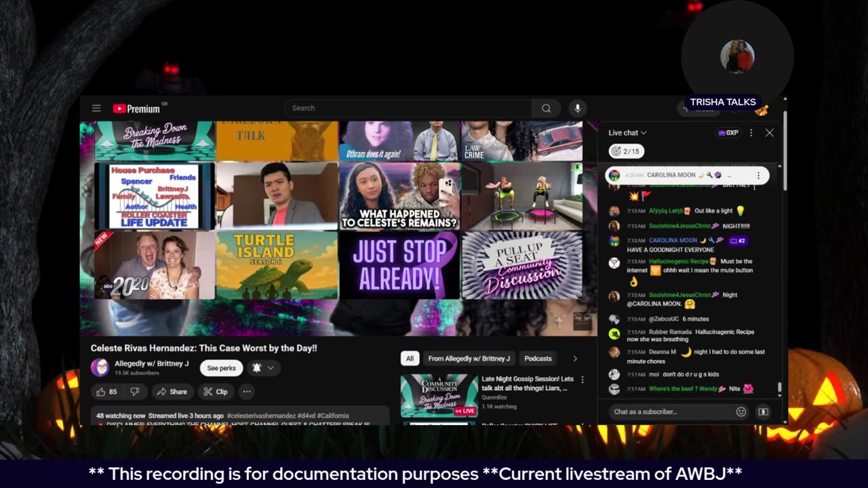
Task: Click the 20/20 couple end-screen thumbnail
Action: [155, 265]
